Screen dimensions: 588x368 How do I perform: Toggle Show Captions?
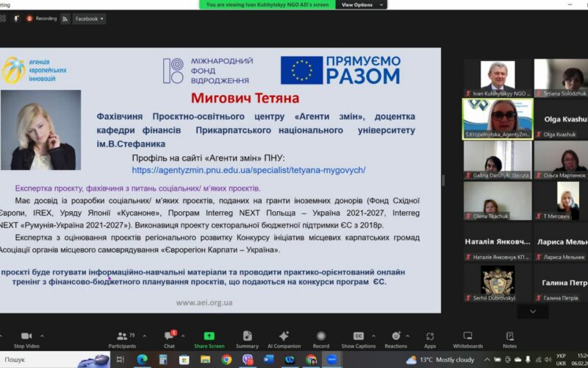point(358,337)
